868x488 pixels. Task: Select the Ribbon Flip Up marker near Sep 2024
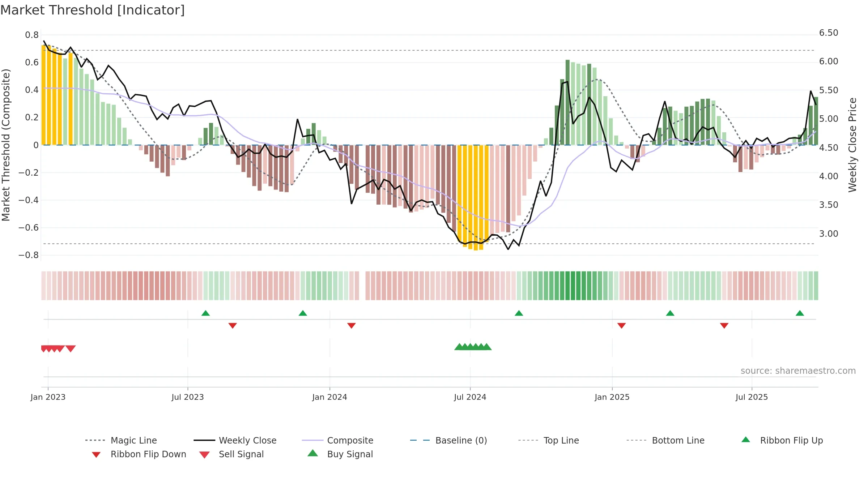pyautogui.click(x=519, y=313)
